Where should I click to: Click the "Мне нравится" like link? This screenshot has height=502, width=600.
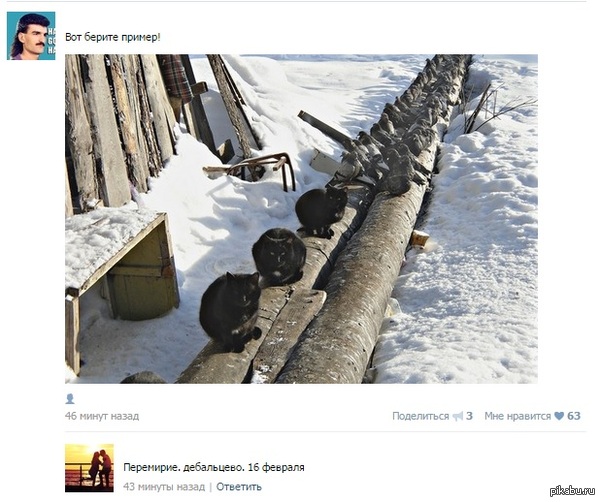click(517, 416)
